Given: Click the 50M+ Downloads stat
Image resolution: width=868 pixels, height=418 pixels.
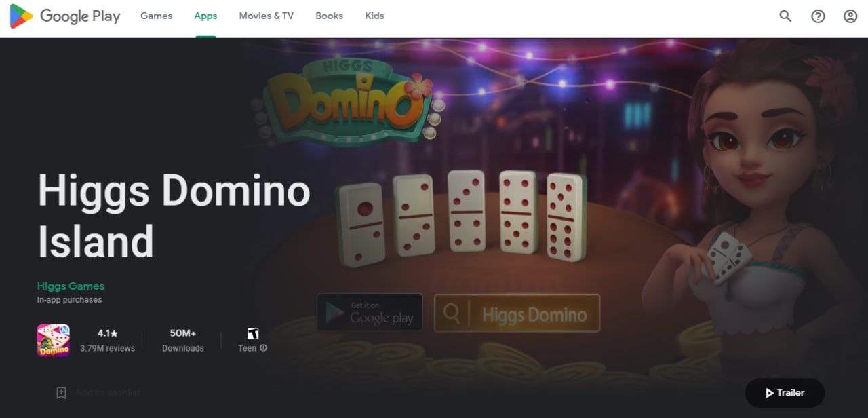Looking at the screenshot, I should point(183,340).
